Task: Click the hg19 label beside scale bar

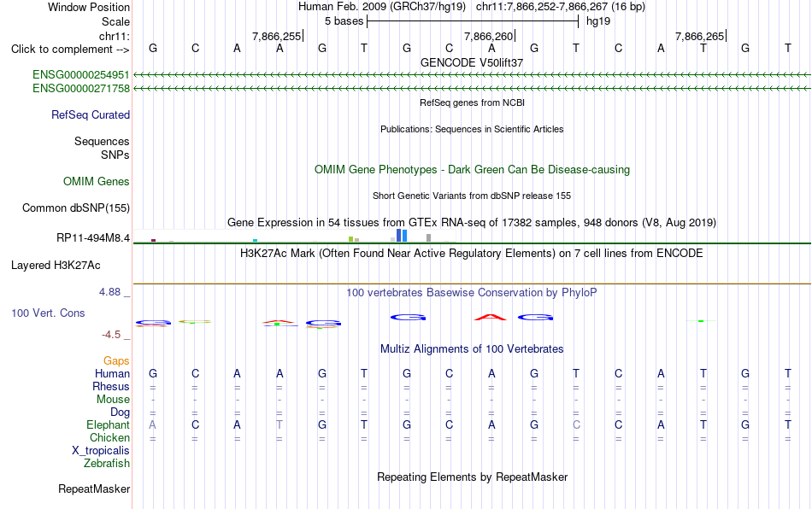Action: (598, 21)
